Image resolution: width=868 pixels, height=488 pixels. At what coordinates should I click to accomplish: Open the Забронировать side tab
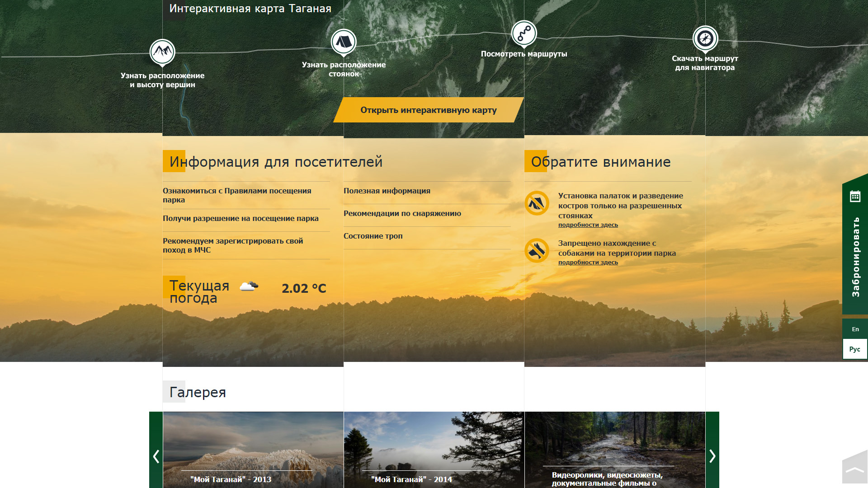[x=855, y=257]
